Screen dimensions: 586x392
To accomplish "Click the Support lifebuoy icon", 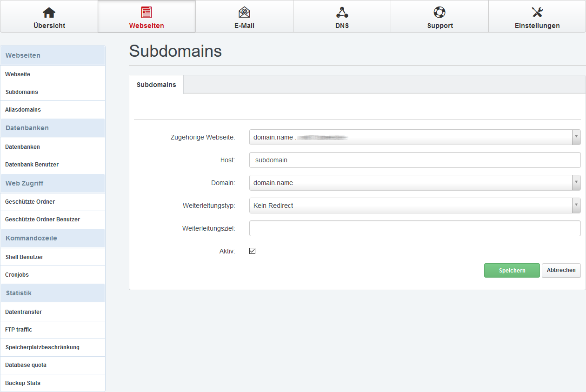I will click(x=439, y=13).
